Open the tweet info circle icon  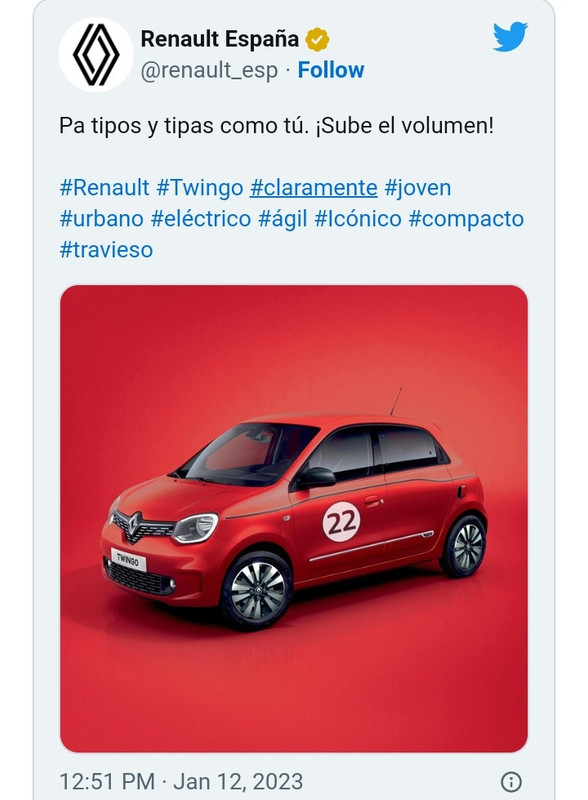click(511, 781)
